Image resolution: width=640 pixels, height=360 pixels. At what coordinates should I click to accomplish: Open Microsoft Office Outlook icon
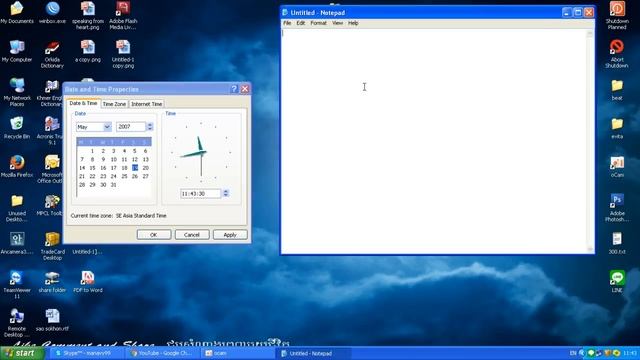coord(51,169)
